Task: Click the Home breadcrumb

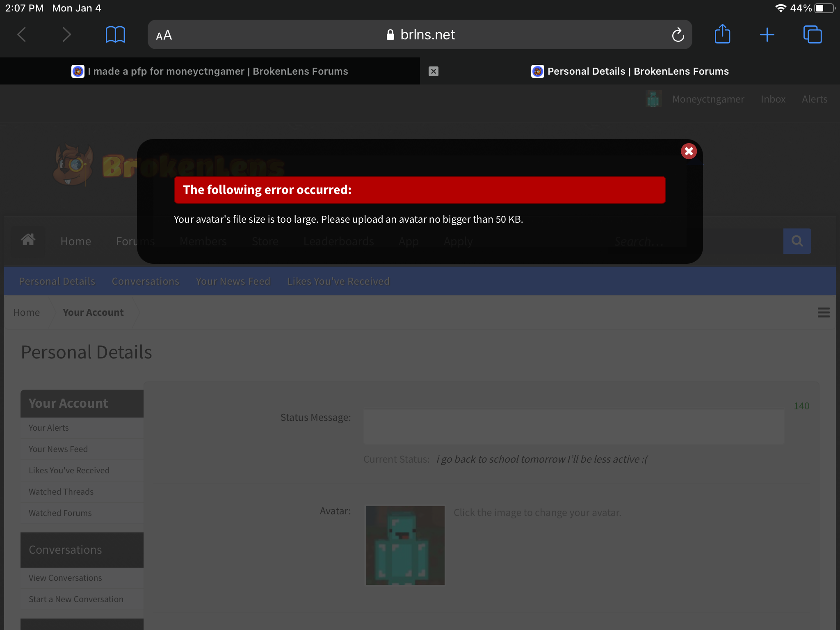Action: (x=27, y=313)
